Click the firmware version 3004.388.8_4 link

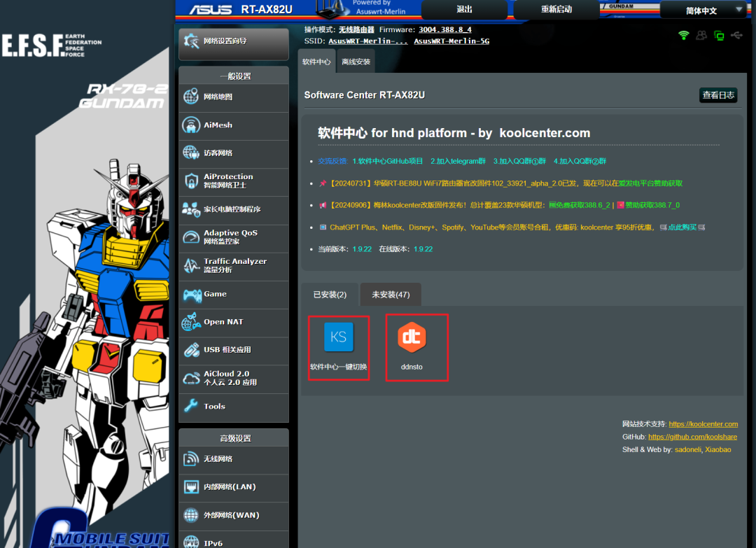(445, 30)
